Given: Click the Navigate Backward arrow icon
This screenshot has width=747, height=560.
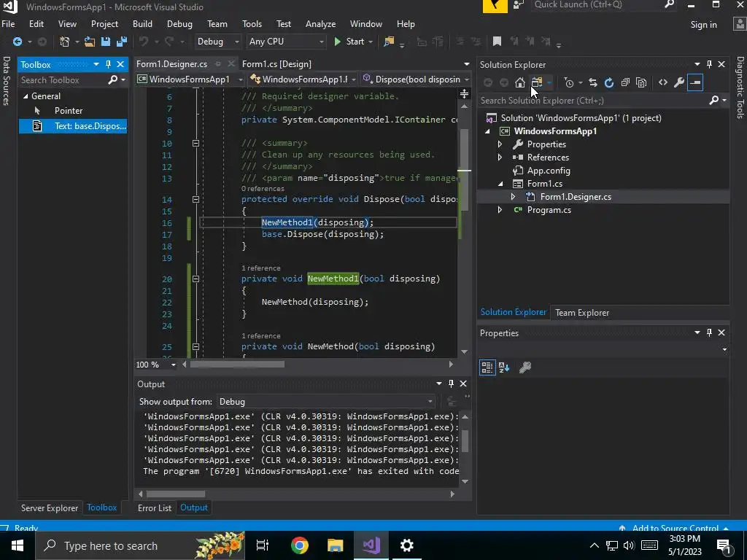Looking at the screenshot, I should pyautogui.click(x=18, y=42).
